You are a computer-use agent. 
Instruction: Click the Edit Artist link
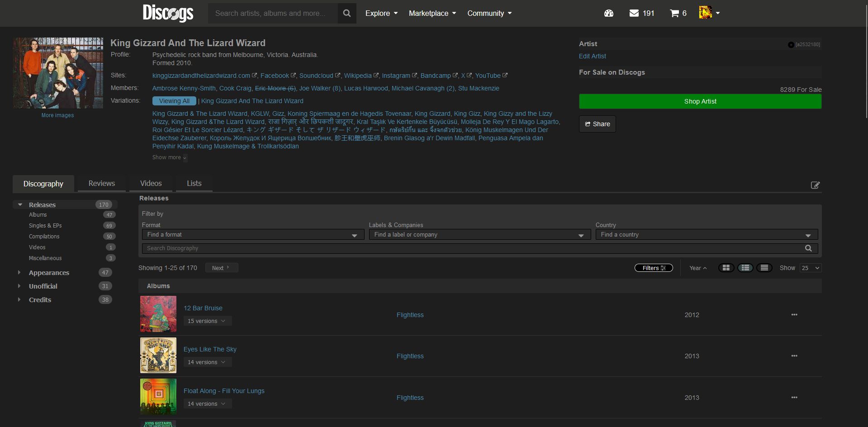click(592, 56)
